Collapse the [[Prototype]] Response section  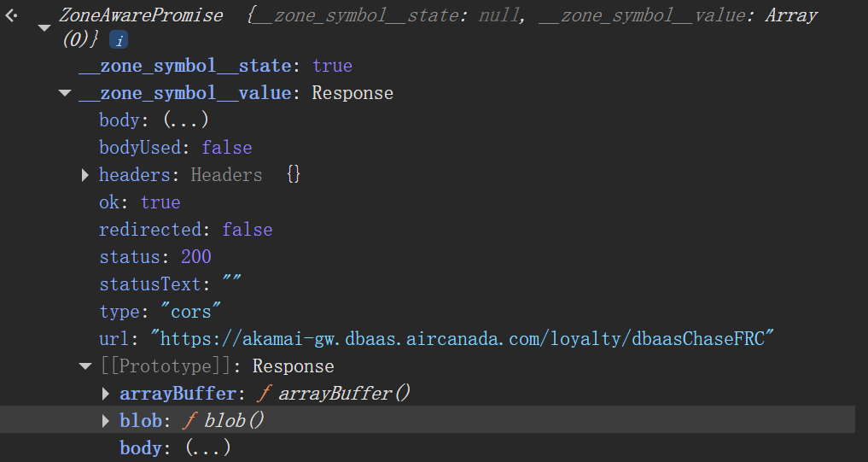coord(85,366)
